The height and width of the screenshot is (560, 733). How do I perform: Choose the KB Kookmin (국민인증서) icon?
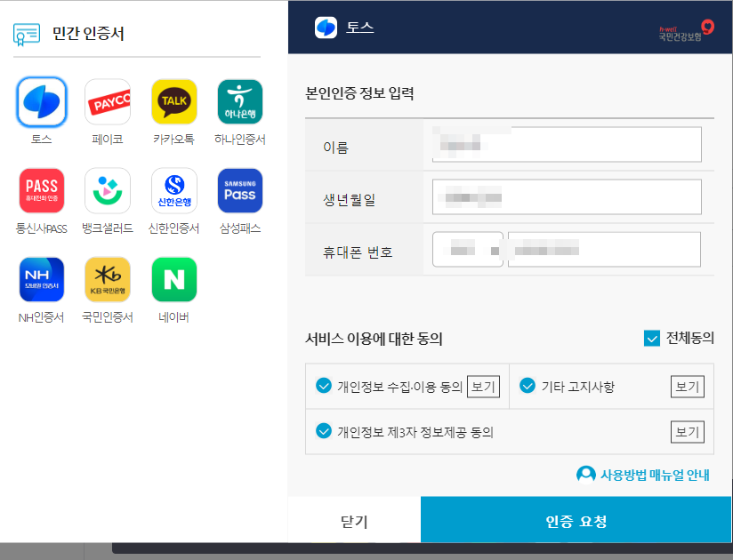[x=108, y=280]
